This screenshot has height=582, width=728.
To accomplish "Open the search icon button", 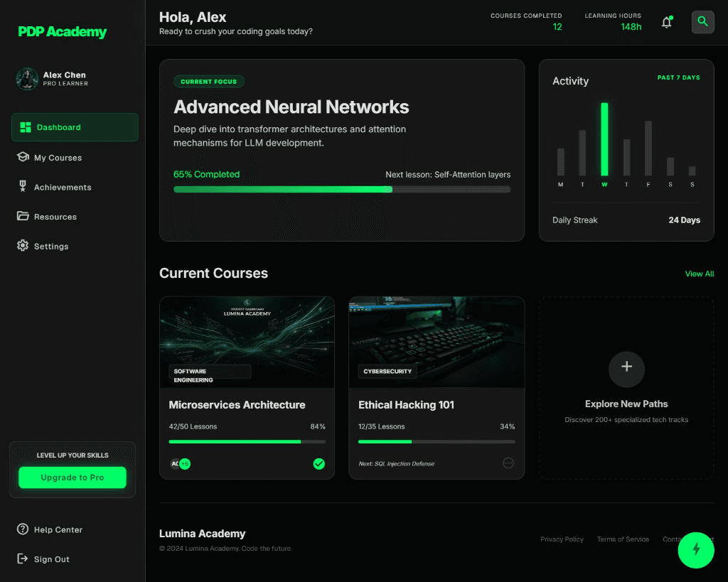I will tap(702, 22).
